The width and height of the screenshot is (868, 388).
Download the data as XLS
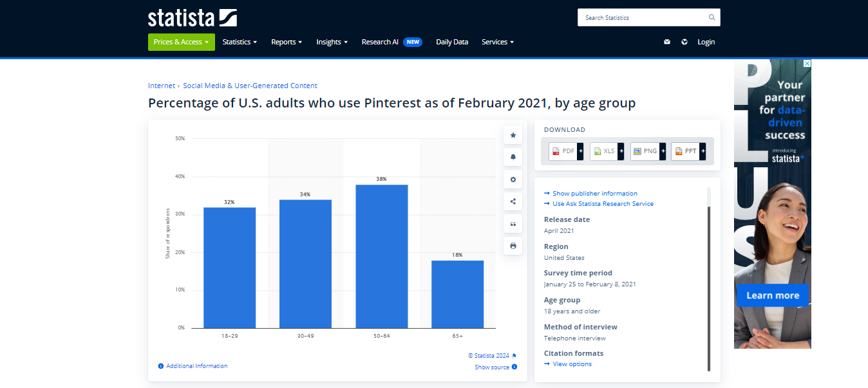pos(607,151)
